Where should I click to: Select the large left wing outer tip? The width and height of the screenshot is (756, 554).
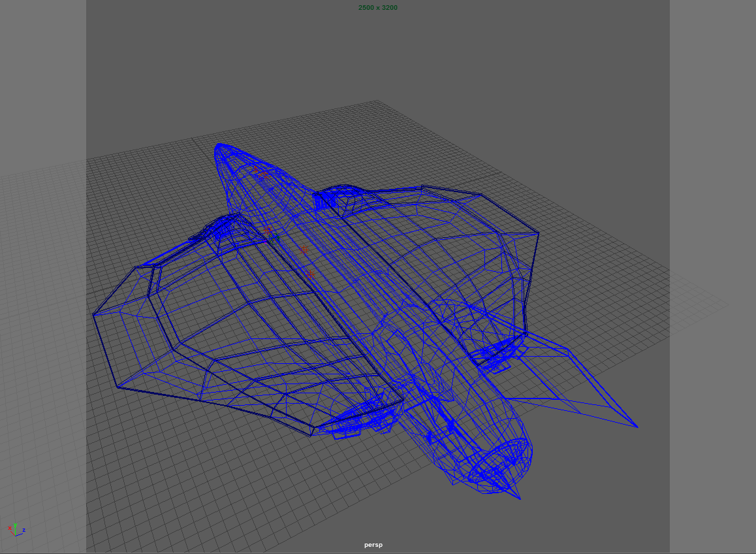[95, 316]
